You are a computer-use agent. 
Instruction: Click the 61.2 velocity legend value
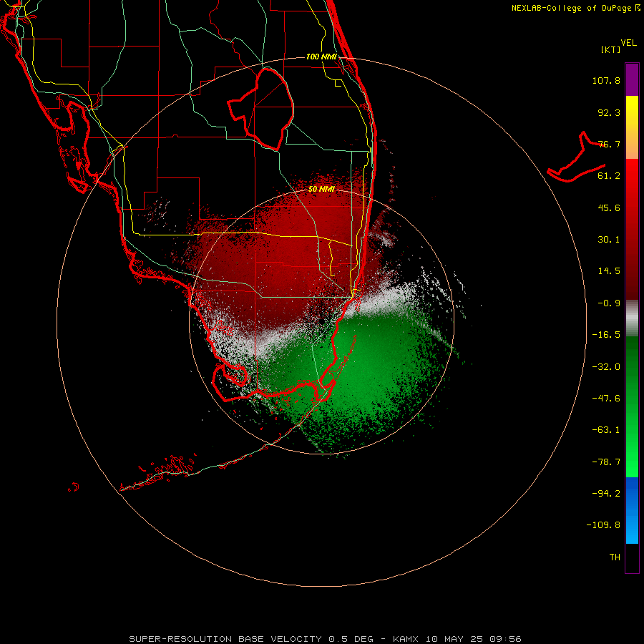point(609,176)
